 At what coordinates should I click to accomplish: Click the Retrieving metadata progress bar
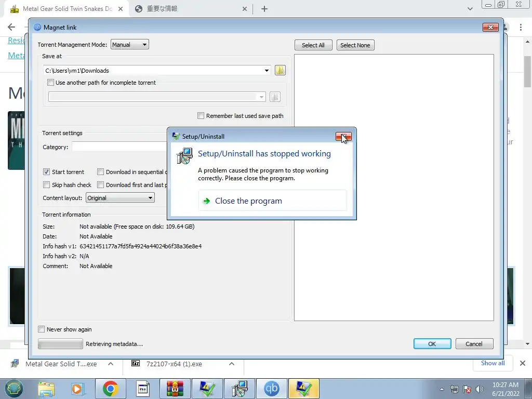[60, 344]
